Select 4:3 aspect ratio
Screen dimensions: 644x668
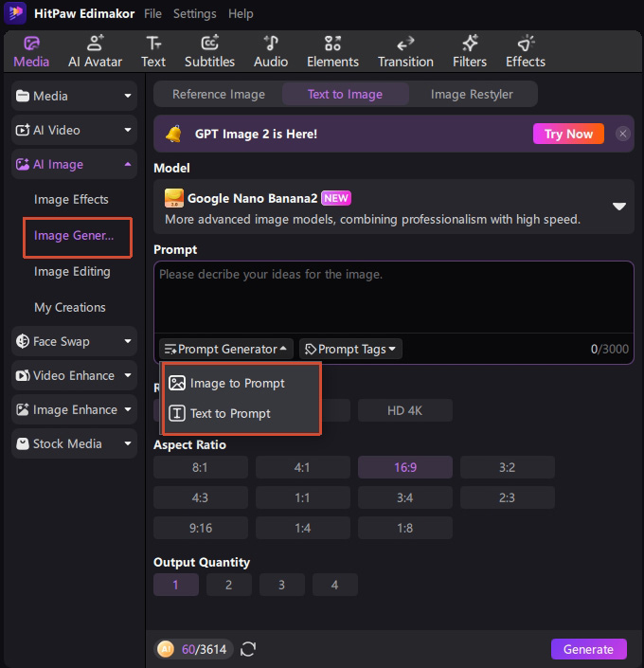pos(200,497)
